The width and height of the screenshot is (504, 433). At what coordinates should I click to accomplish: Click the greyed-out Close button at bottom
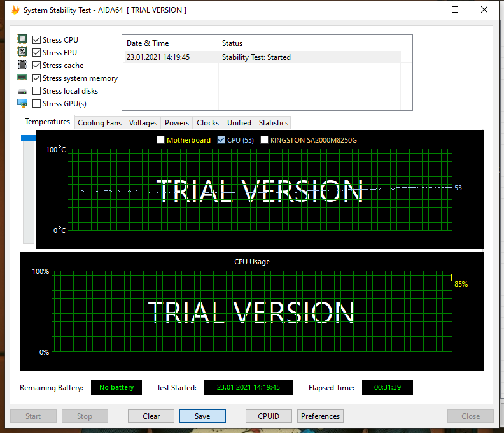pos(470,416)
